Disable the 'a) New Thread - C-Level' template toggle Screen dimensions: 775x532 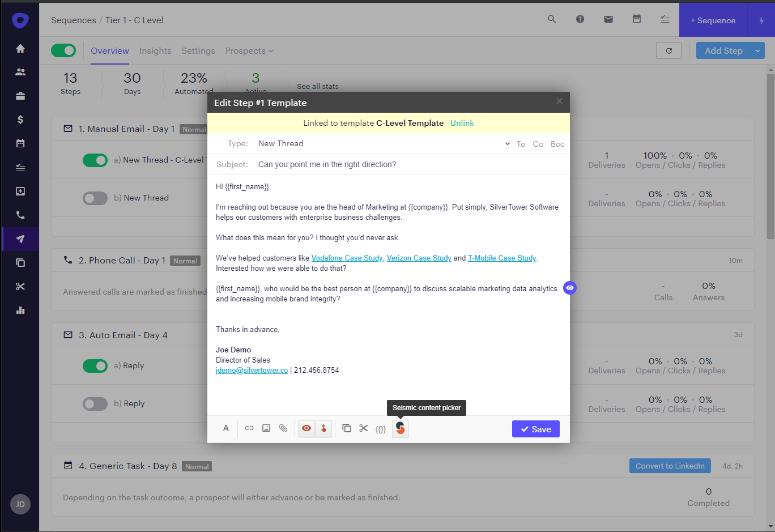coord(95,160)
